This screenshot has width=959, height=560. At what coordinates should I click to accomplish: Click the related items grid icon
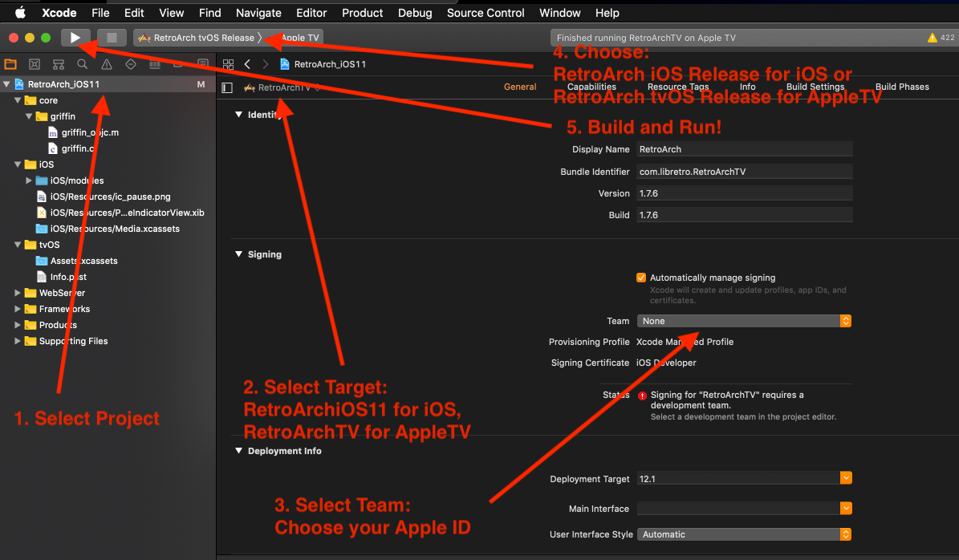point(228,64)
